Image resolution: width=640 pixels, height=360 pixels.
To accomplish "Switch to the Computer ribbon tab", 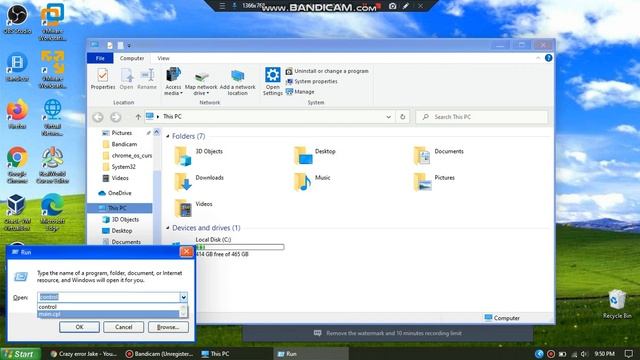I will pos(132,58).
